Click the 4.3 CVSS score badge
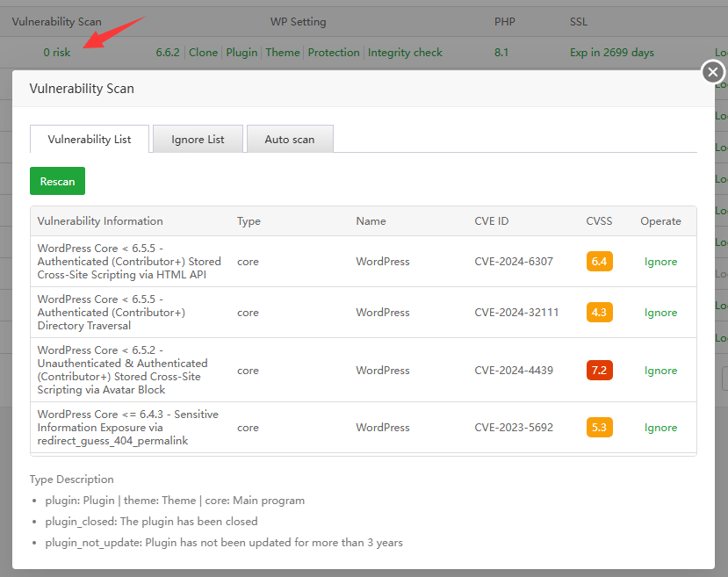Image resolution: width=728 pixels, height=577 pixels. point(600,313)
